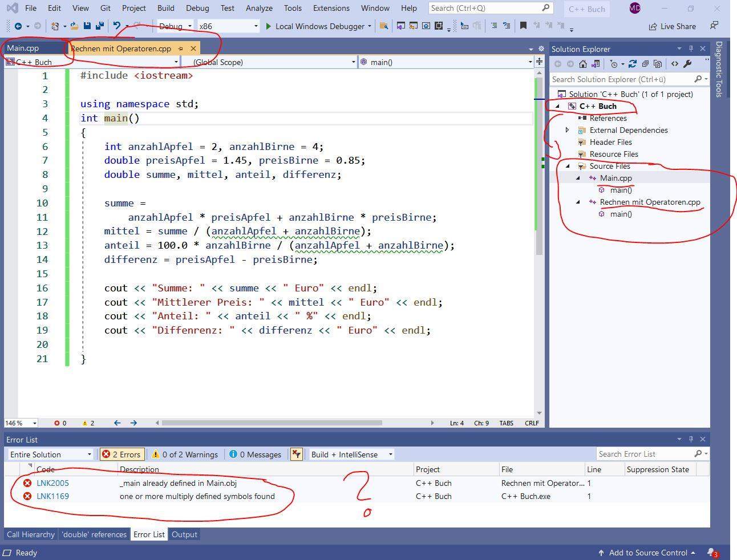Refresh the Solution Explorer

point(632,64)
